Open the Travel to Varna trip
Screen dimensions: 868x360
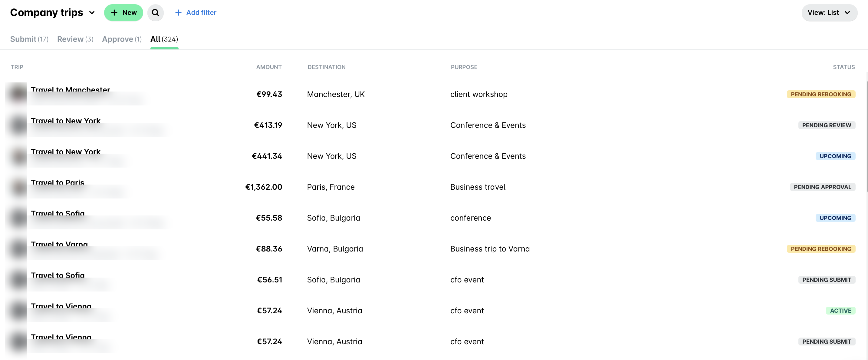(59, 244)
